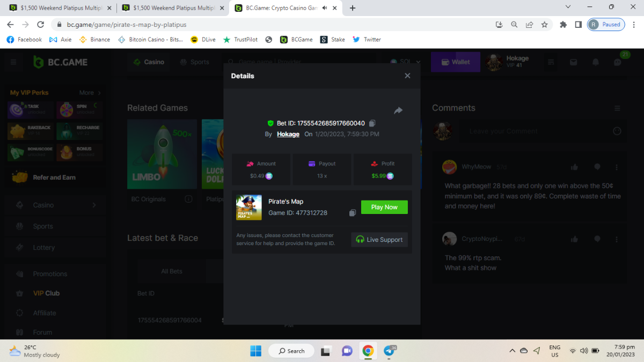The height and width of the screenshot is (362, 644).
Task: Open Hokage's profile link
Action: (x=288, y=134)
